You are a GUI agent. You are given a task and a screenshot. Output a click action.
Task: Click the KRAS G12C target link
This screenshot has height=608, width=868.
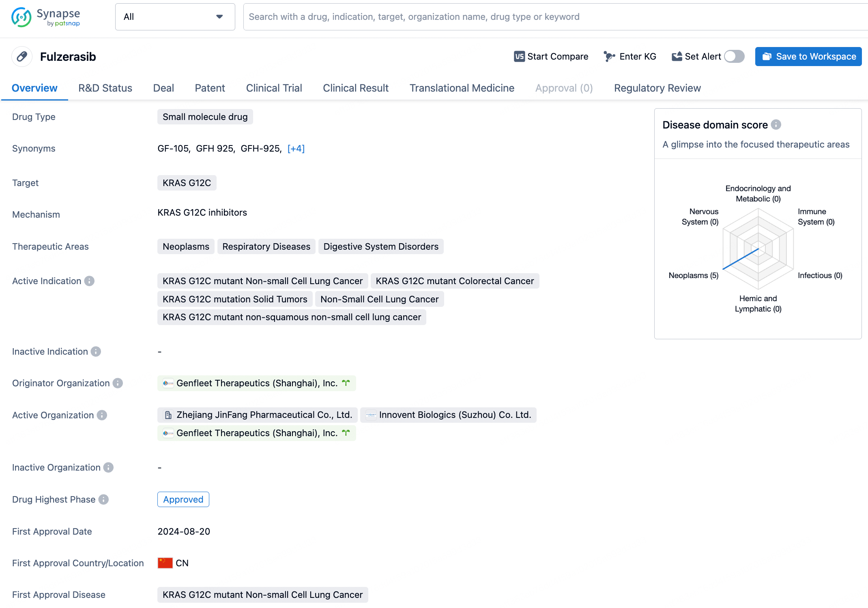186,183
